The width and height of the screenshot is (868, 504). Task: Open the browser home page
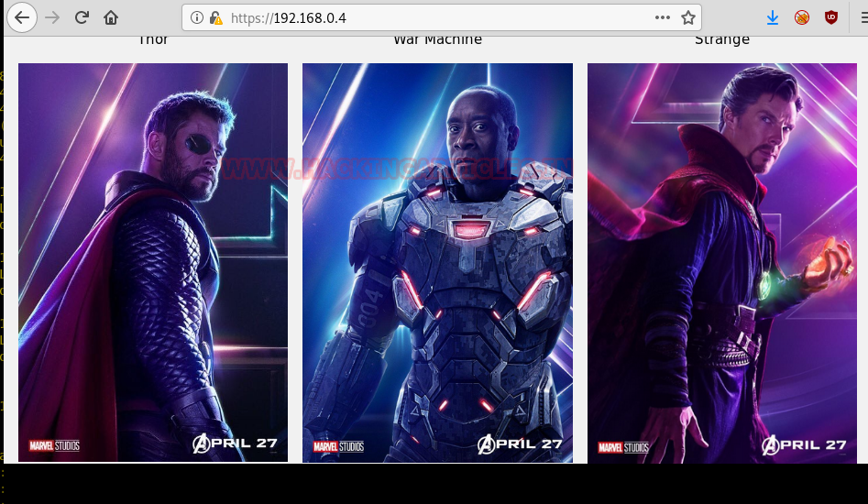pyautogui.click(x=111, y=17)
